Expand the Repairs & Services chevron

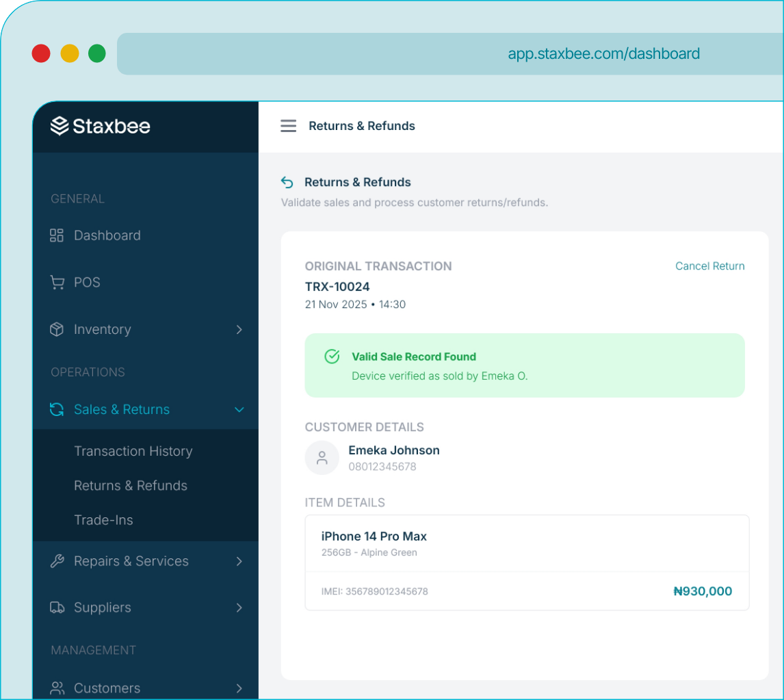tap(239, 561)
